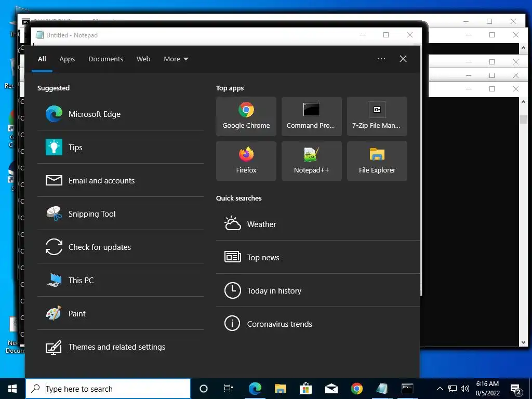
Task: Open Themes and related settings
Action: pyautogui.click(x=121, y=347)
